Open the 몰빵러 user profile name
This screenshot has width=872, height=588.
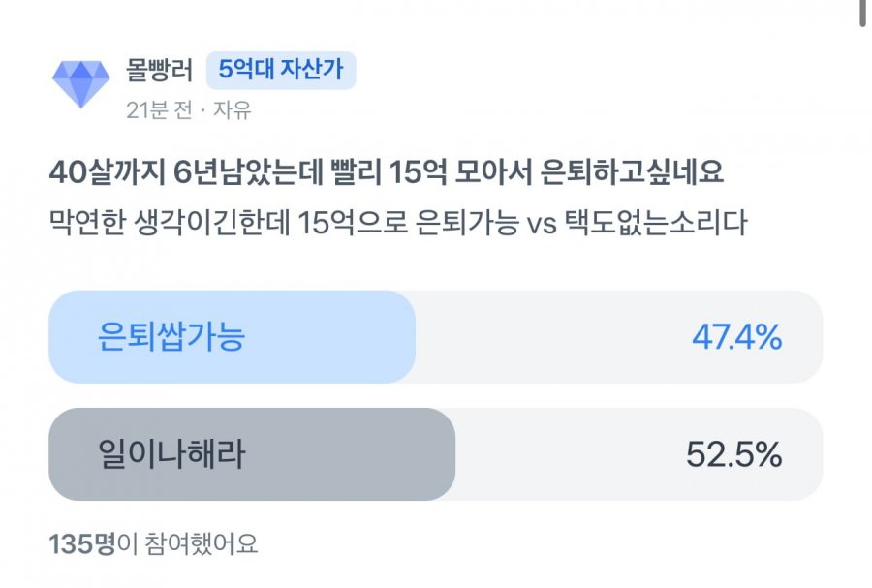click(x=159, y=70)
